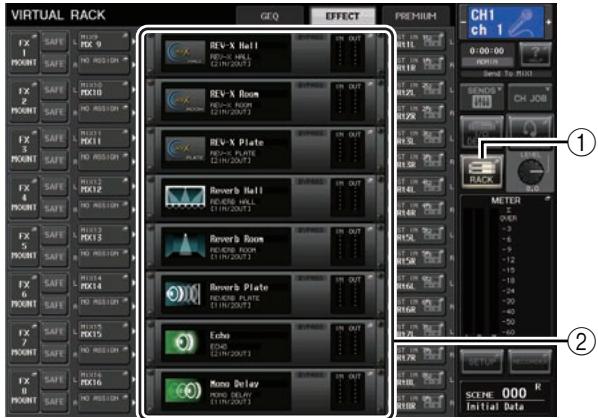Open the RECORDER button next to SETUP
The image size is (598, 418).
point(530,362)
